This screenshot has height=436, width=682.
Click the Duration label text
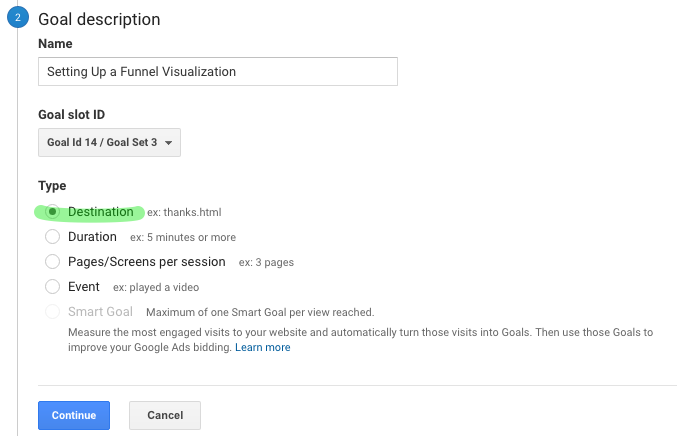click(x=92, y=237)
